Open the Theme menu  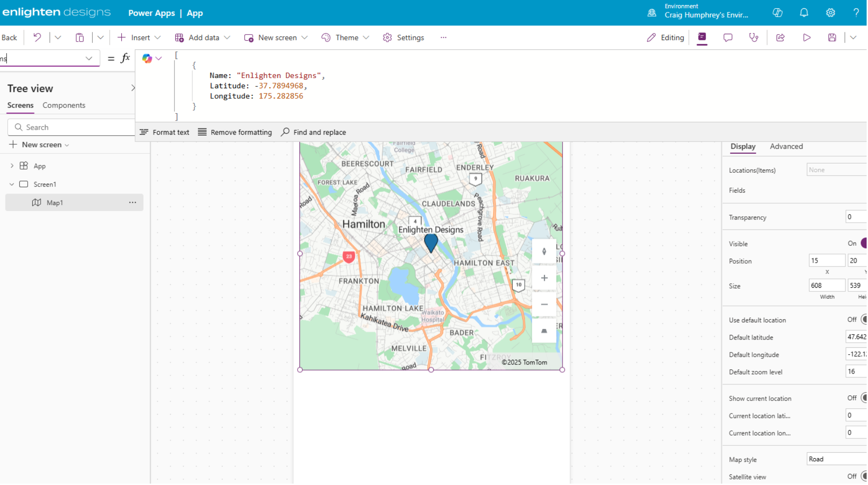click(345, 37)
